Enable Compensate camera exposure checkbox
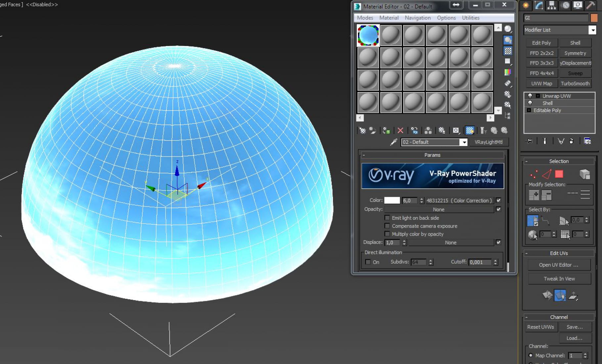This screenshot has height=364, width=602. tap(387, 226)
